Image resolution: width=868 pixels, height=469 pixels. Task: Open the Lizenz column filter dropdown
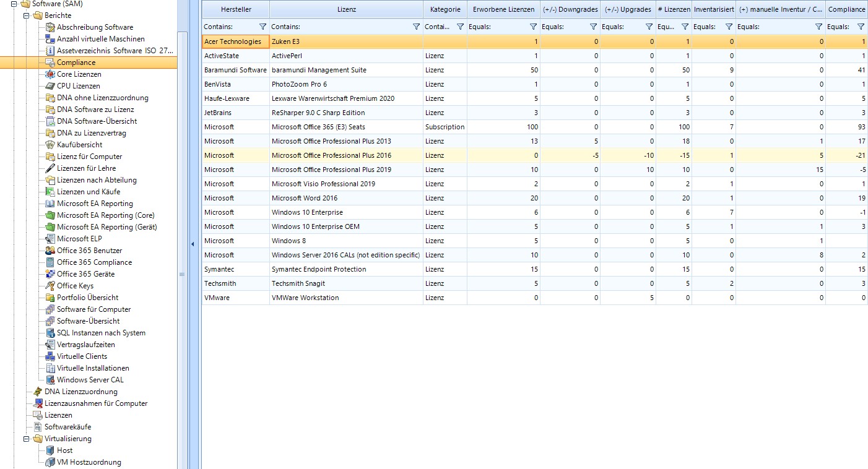(x=416, y=27)
